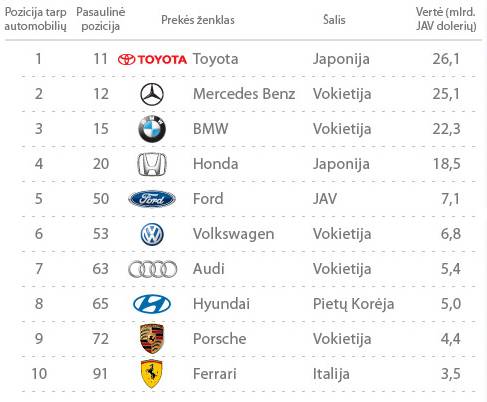Click the Porsche crest logo
Image resolution: width=487 pixels, height=402 pixels.
[152, 339]
